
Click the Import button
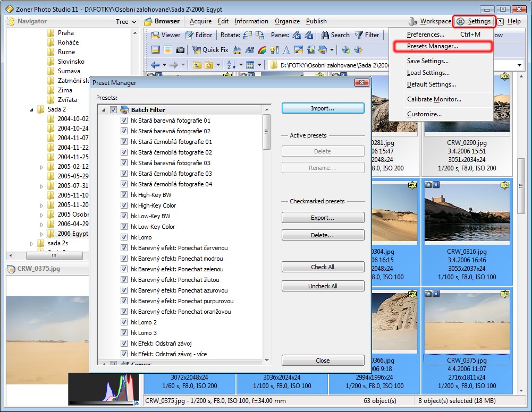(x=323, y=108)
